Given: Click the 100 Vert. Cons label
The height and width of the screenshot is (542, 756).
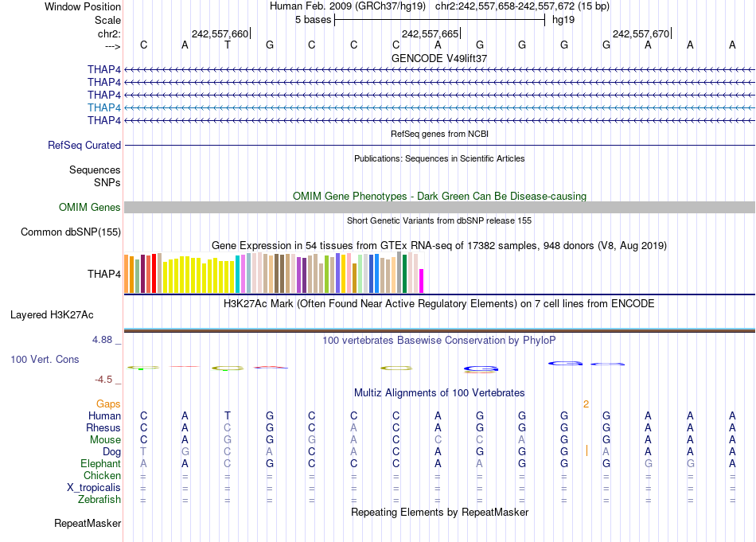Looking at the screenshot, I should (x=45, y=360).
